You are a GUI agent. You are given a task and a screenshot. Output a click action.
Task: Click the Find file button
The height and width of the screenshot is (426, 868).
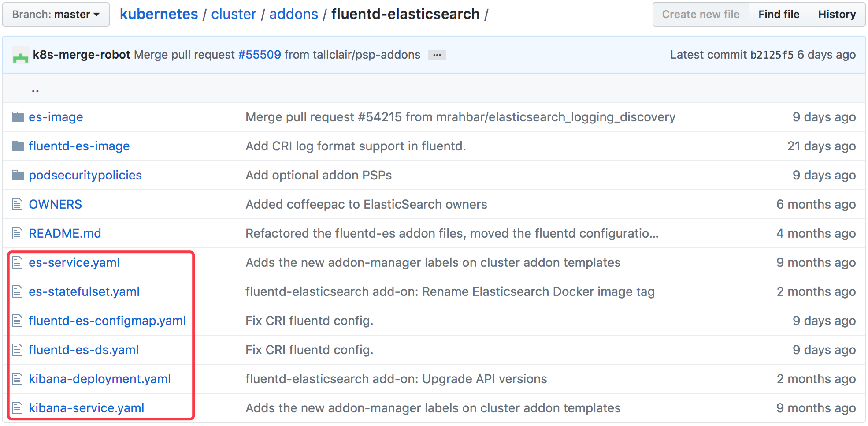point(779,15)
